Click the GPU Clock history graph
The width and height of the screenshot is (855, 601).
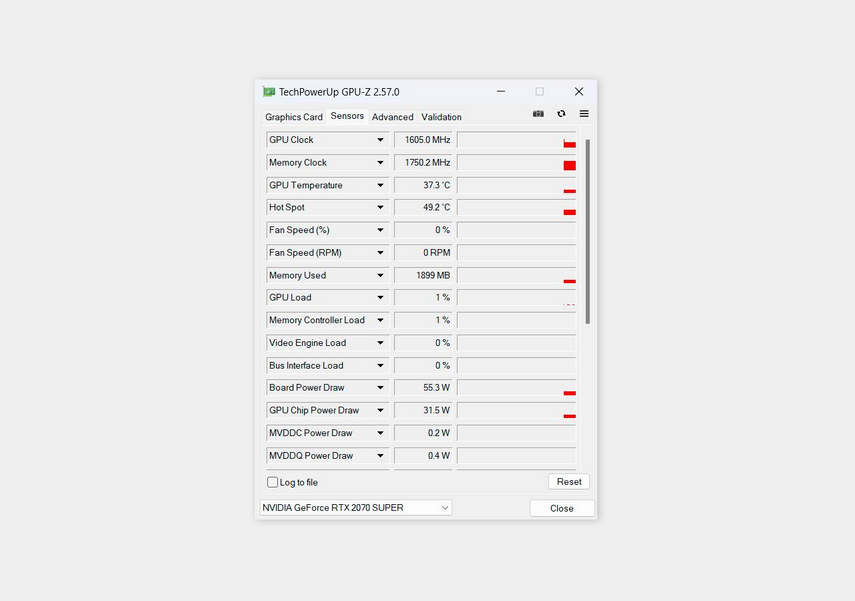(516, 140)
